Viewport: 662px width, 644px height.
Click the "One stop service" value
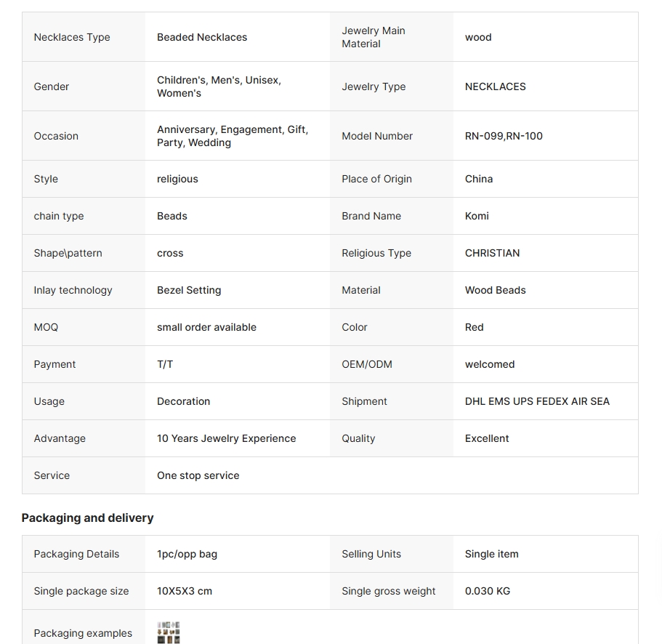[198, 475]
